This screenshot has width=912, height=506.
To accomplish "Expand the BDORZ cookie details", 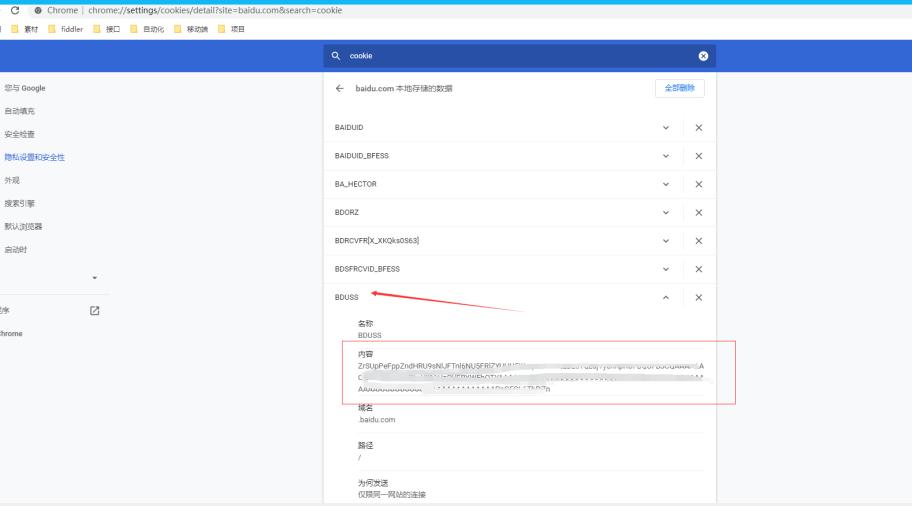I will [x=665, y=212].
